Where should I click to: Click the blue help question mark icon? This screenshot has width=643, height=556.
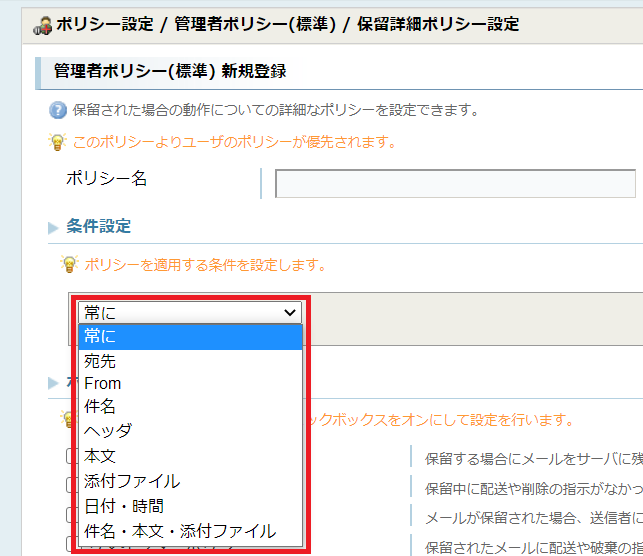tap(57, 110)
